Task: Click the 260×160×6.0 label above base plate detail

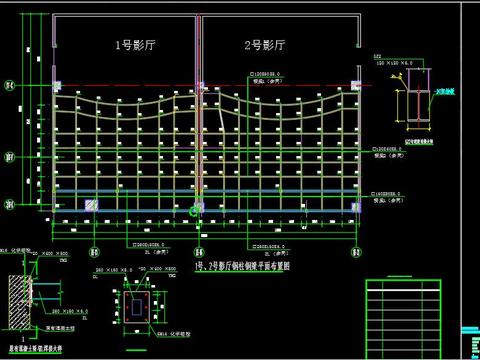Action: tap(114, 270)
